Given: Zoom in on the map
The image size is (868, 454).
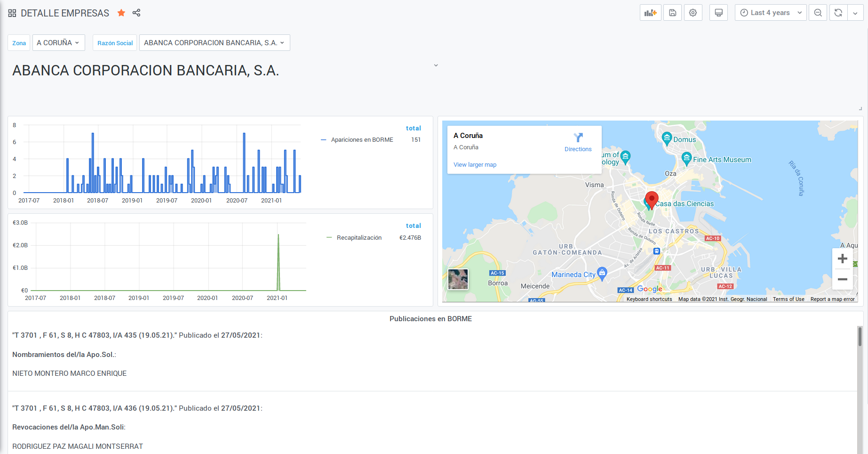Looking at the screenshot, I should click(x=843, y=259).
